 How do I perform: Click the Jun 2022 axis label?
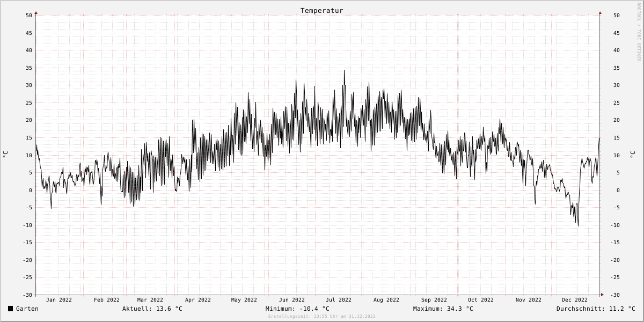click(292, 300)
